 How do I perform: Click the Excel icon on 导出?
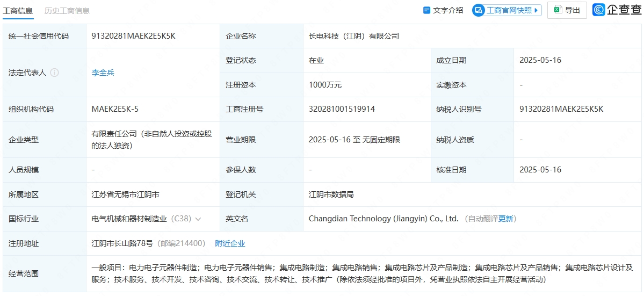pos(558,10)
